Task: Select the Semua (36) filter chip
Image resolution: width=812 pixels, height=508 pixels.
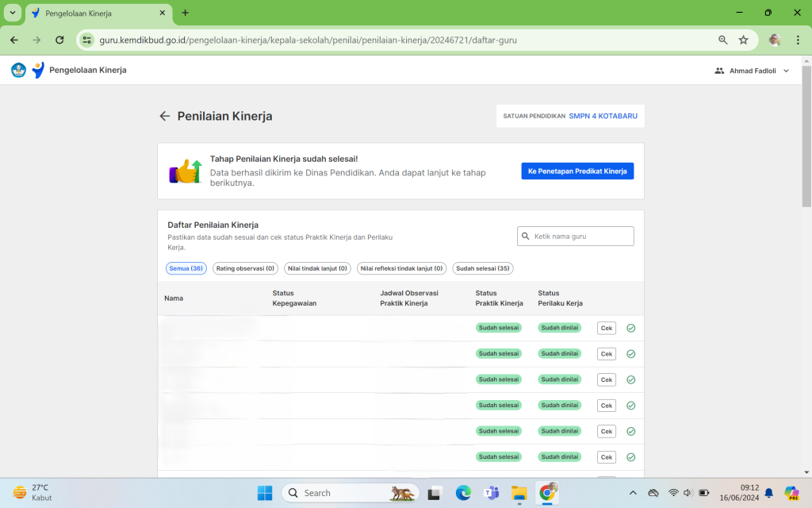Action: [x=186, y=268]
